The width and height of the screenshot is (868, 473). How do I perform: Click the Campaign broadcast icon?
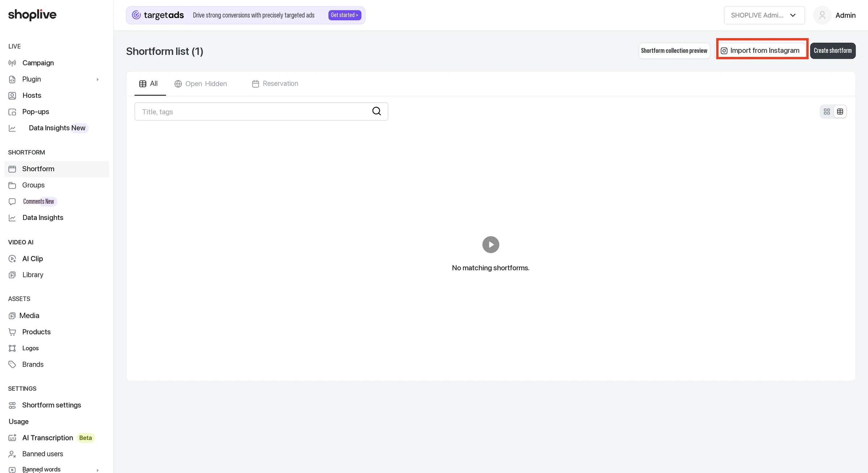coord(12,63)
